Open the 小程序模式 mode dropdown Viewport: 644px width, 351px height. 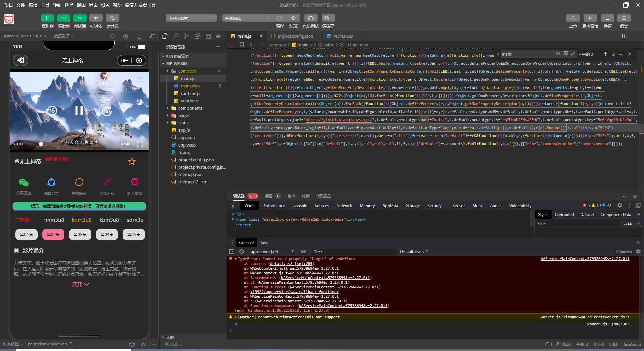[x=190, y=18]
